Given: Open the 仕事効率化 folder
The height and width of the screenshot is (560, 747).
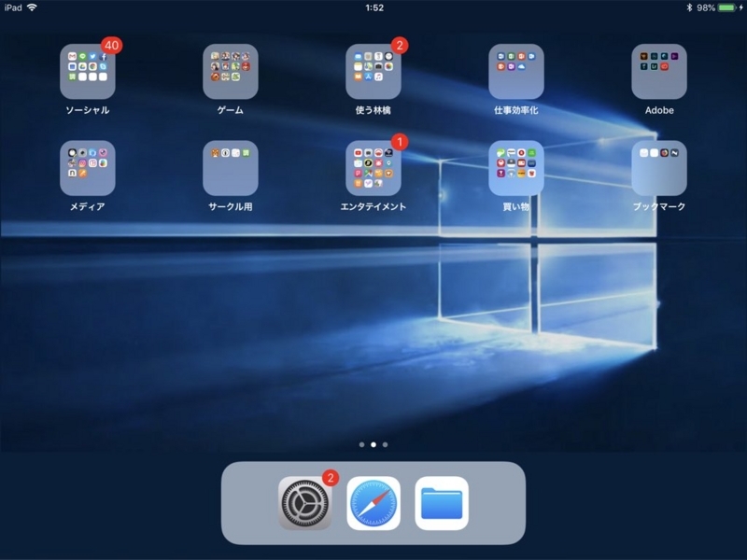Looking at the screenshot, I should [516, 72].
